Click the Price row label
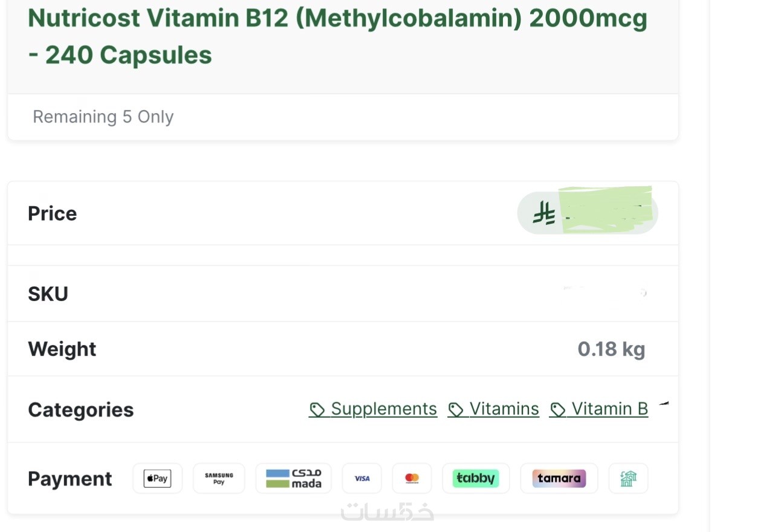Viewport: 775px width, 532px height. (53, 213)
